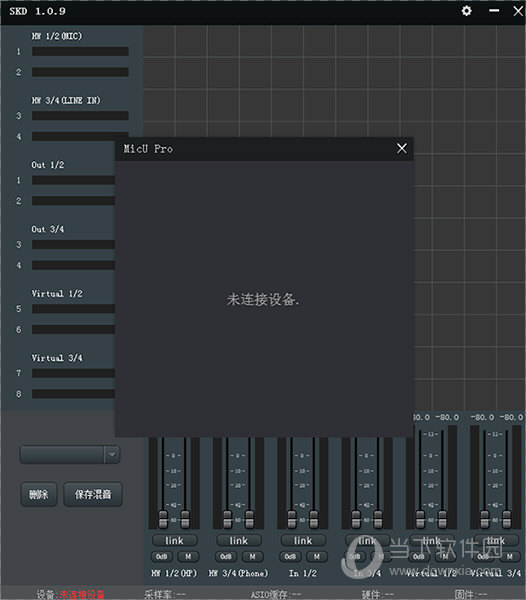Viewport: 526px width, 600px height.
Task: Click the HW 1/2(HP) channel name
Action: (174, 573)
